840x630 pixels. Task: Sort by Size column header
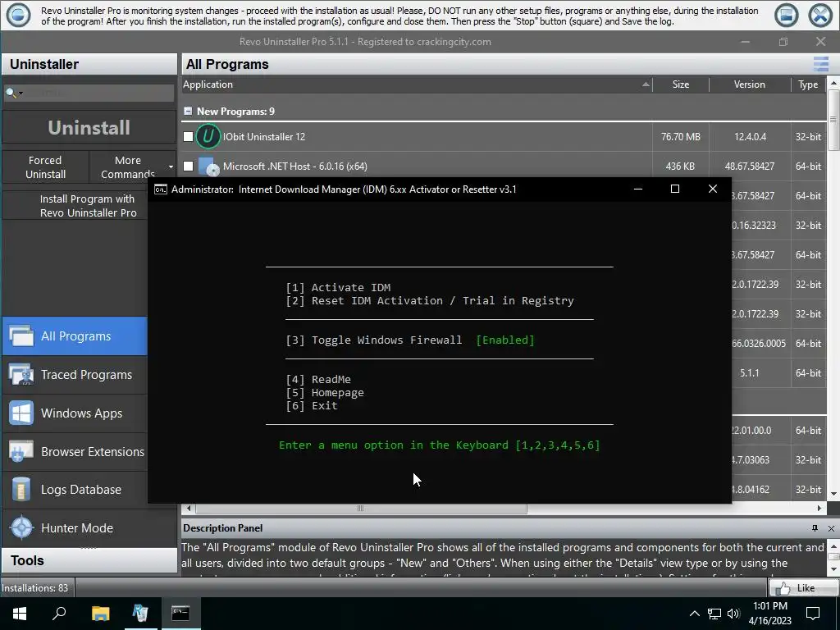tap(680, 84)
